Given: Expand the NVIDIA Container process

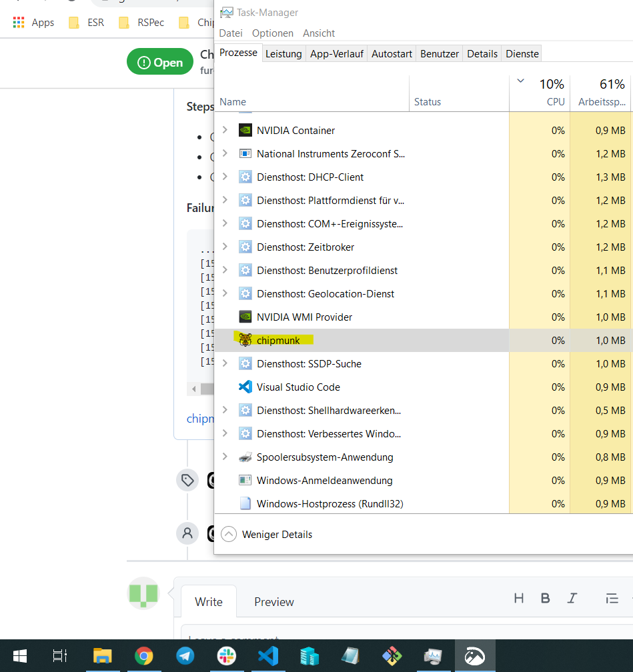Looking at the screenshot, I should 226,130.
